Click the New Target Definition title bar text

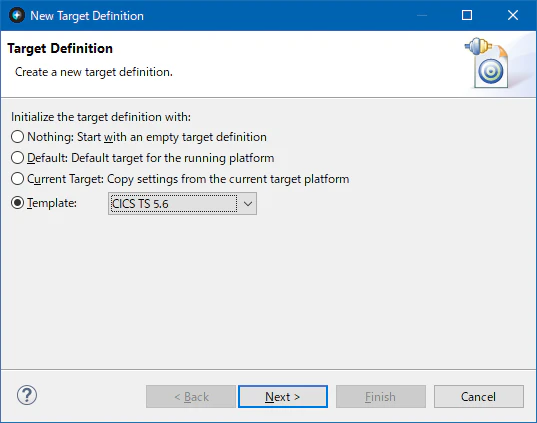tap(87, 16)
